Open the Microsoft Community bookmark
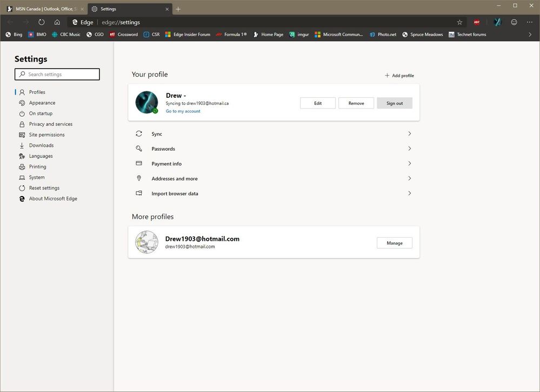540x392 pixels. pos(339,35)
